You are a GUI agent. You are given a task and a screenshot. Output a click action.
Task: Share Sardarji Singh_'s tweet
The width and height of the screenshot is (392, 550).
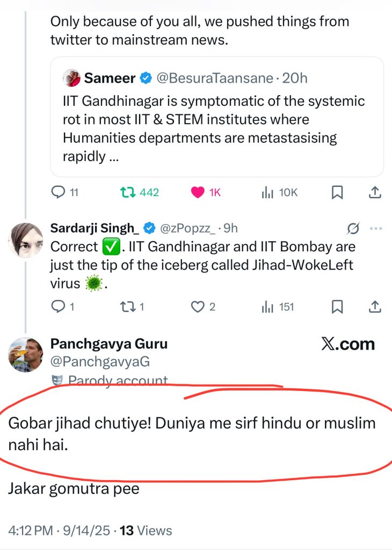pyautogui.click(x=375, y=307)
